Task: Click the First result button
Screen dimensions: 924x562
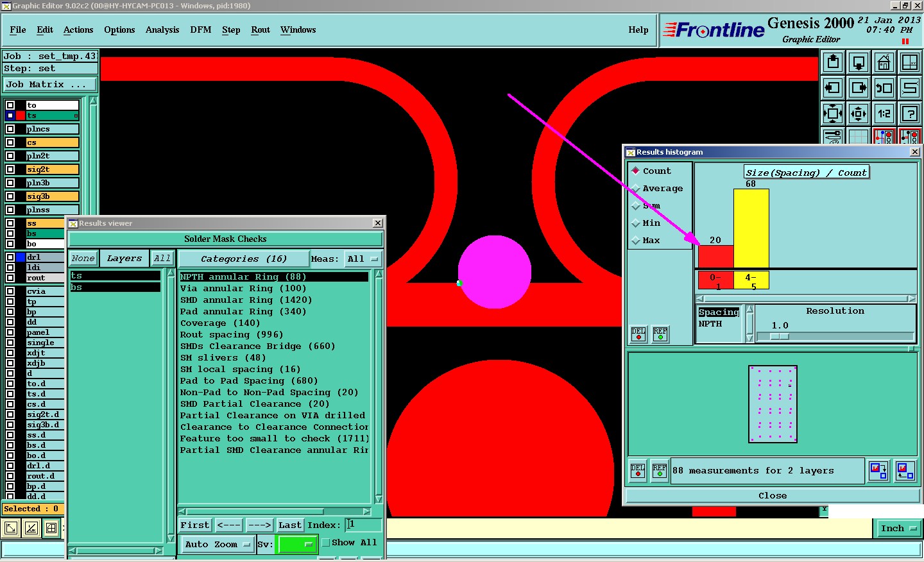Action: click(x=195, y=525)
